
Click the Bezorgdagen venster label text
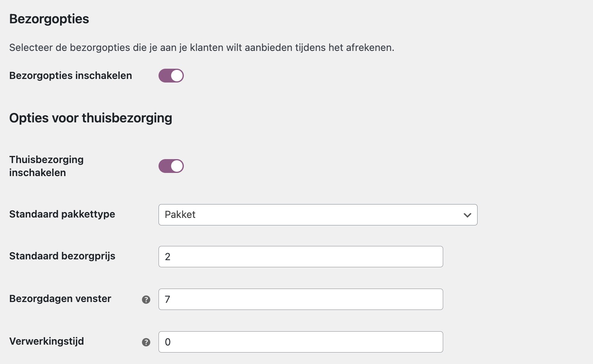pyautogui.click(x=60, y=299)
